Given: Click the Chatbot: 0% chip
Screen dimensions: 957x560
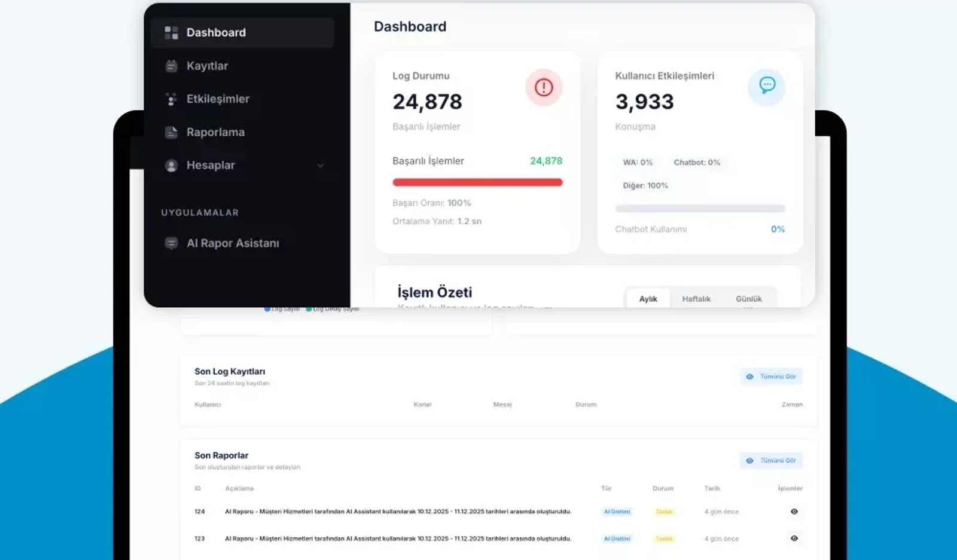Looking at the screenshot, I should click(x=697, y=162).
